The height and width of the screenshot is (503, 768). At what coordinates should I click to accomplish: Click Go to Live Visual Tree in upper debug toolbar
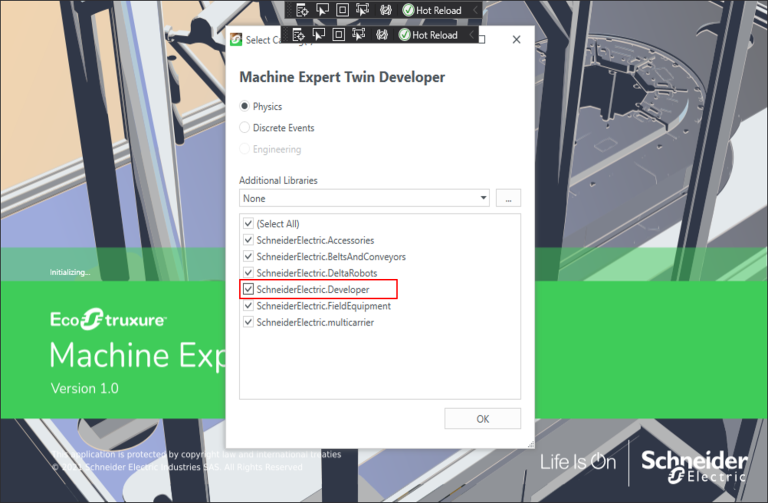pyautogui.click(x=302, y=10)
